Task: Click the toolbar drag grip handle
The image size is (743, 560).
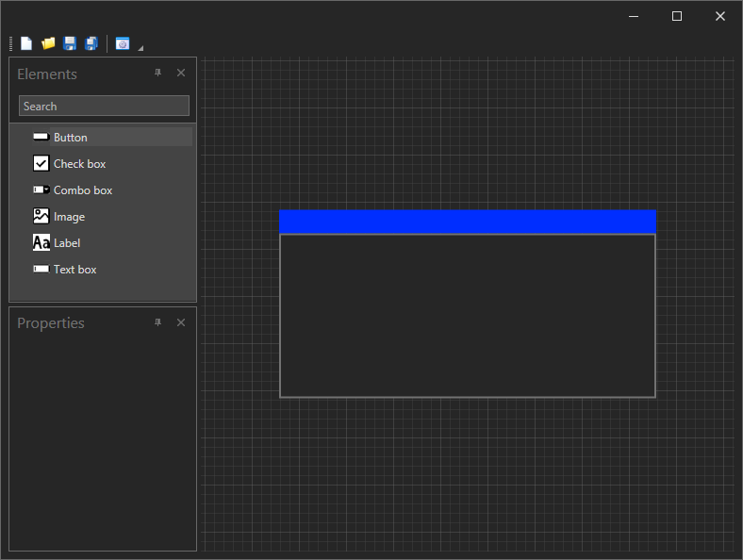Action: pos(11,43)
